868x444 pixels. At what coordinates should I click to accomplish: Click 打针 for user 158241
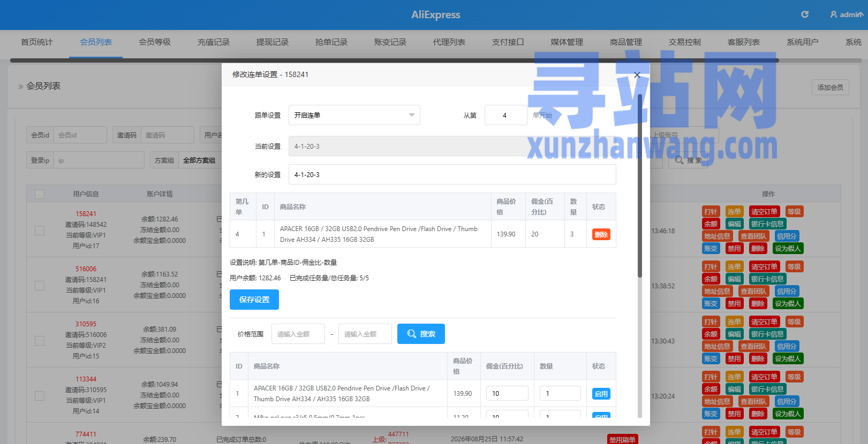coord(711,211)
